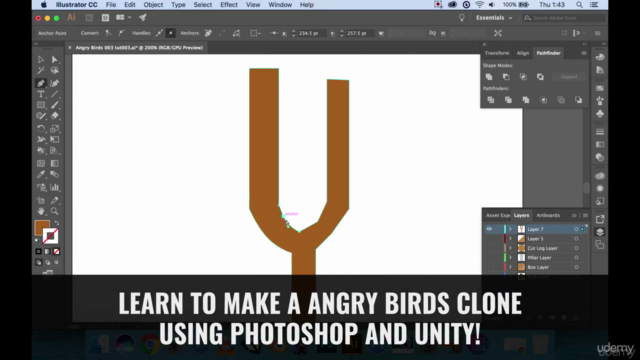Viewport: 640px width, 360px height.
Task: Click the Fill color swatch
Action: point(42,228)
